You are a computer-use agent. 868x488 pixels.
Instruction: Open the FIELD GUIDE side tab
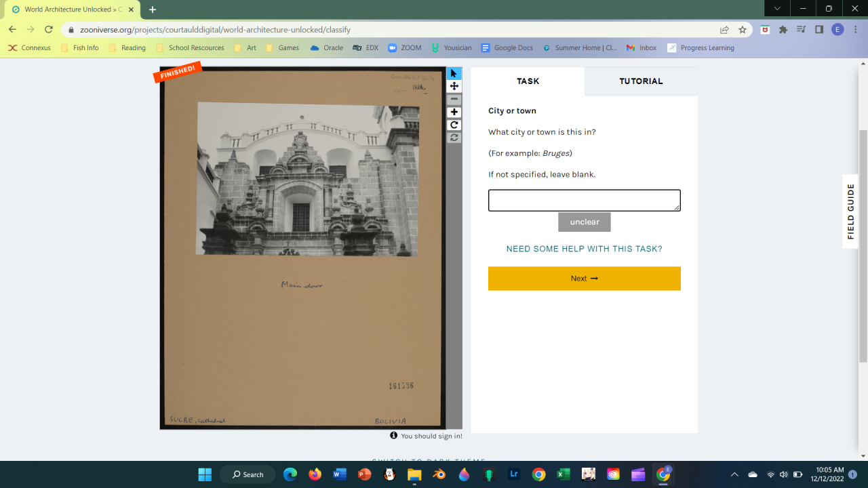point(850,211)
